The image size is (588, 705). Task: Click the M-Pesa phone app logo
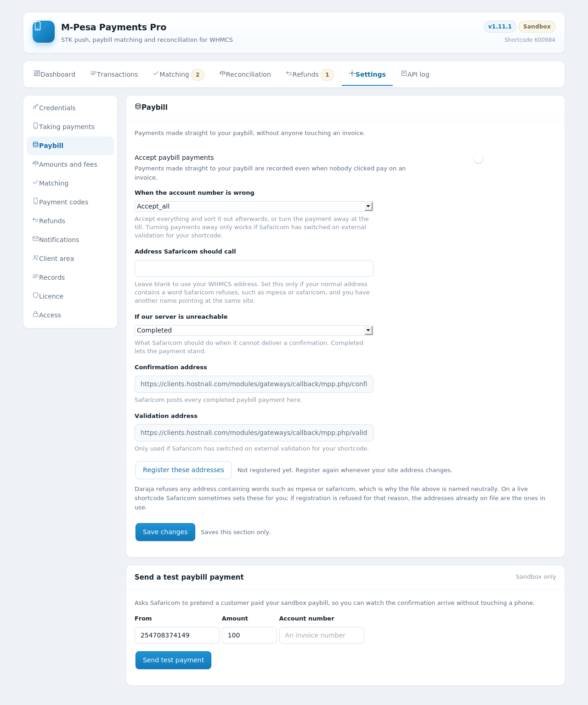(44, 32)
